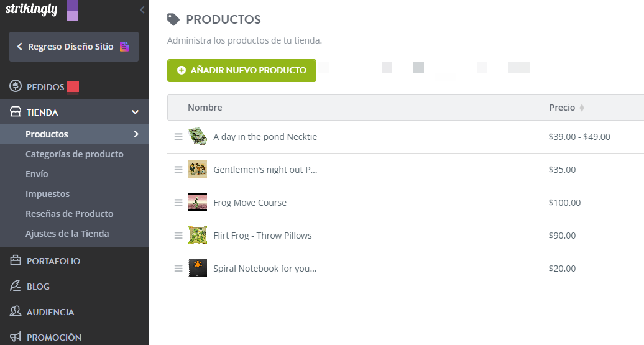Click Añadir Nuevo Producto button
Screen dimensions: 644x345
(x=241, y=70)
